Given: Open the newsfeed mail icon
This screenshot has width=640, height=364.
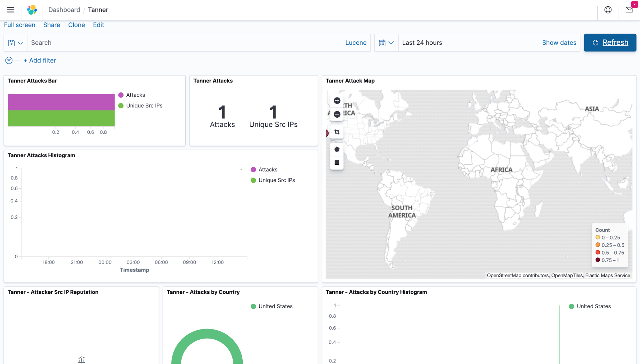Looking at the screenshot, I should pyautogui.click(x=629, y=10).
